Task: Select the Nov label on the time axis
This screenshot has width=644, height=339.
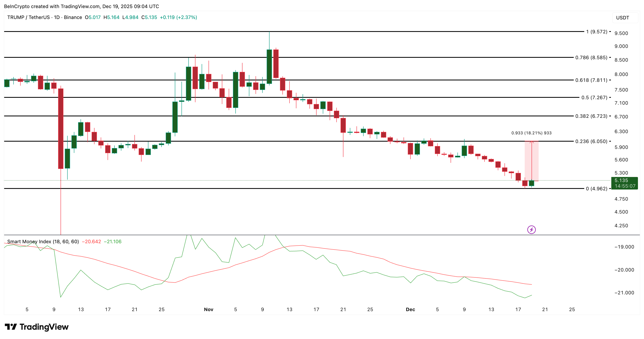Action: point(209,310)
